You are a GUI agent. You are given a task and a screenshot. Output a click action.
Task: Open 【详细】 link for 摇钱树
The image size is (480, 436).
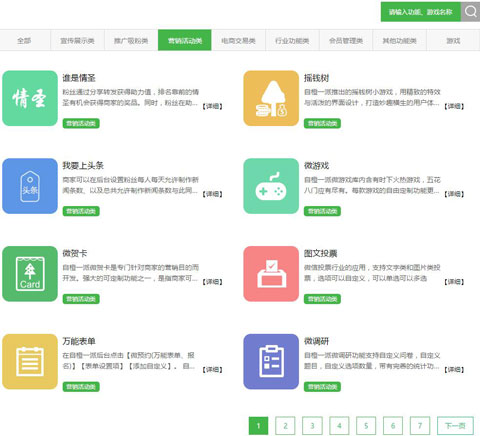454,106
